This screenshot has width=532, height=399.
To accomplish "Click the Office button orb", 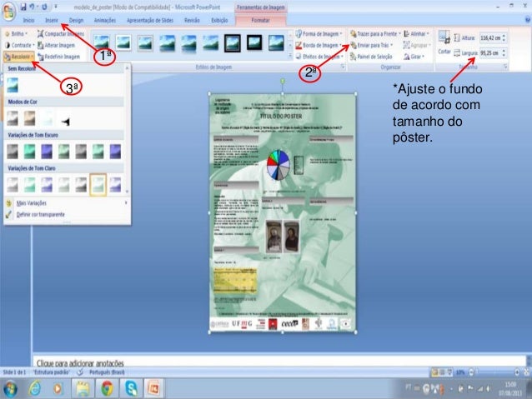I will [x=8, y=10].
